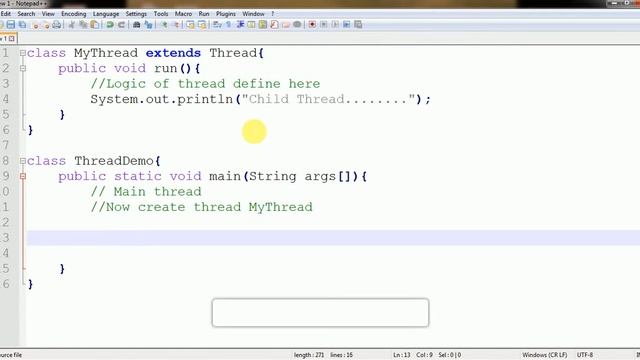Open User Defined Language dialog icon

point(251,24)
